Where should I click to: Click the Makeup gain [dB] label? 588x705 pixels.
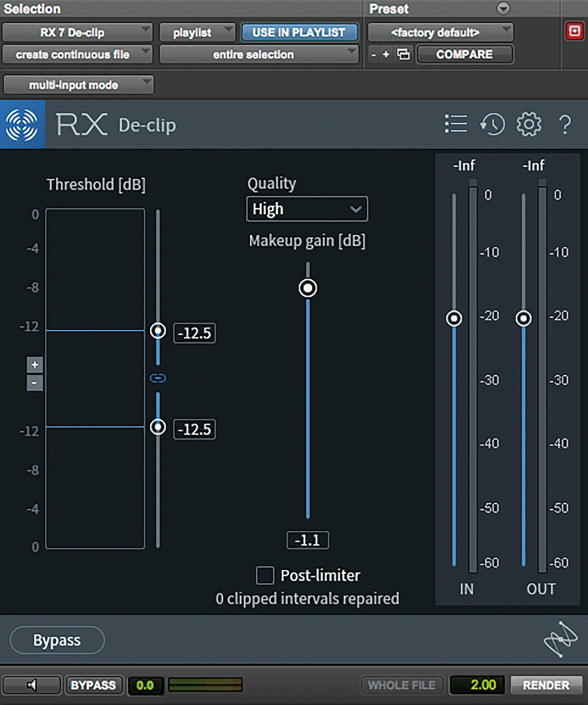click(x=307, y=241)
